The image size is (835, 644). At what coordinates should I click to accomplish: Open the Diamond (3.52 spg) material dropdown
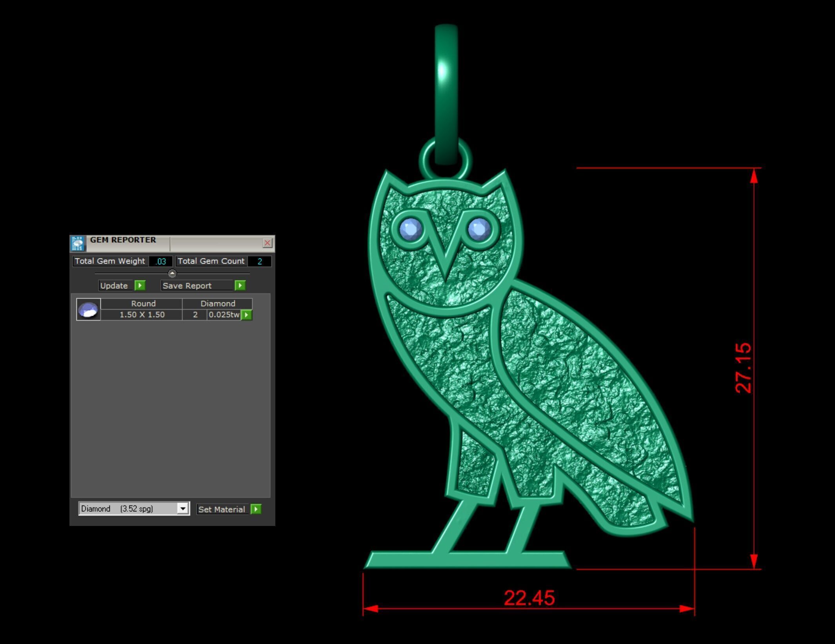tap(134, 509)
